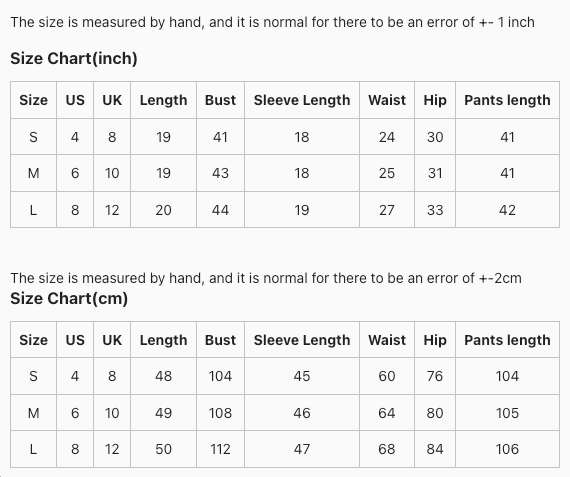
Task: Click the Size Chart(cm) heading
Action: coord(69,298)
